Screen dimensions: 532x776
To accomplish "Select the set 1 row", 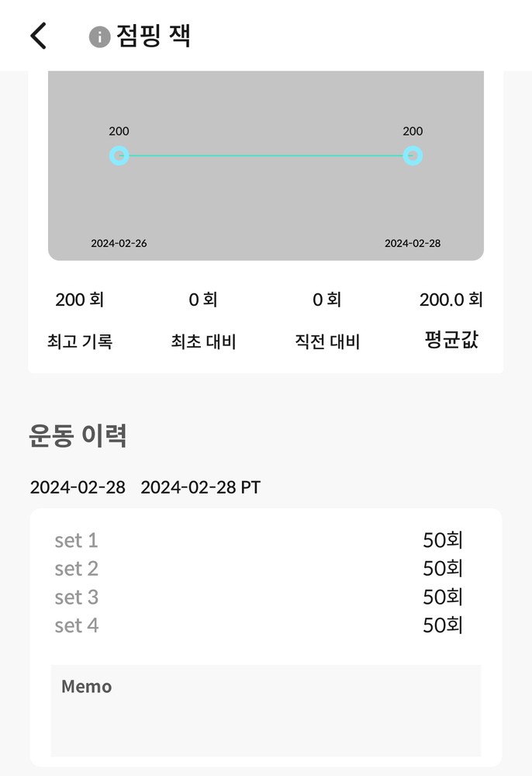I will point(258,540).
